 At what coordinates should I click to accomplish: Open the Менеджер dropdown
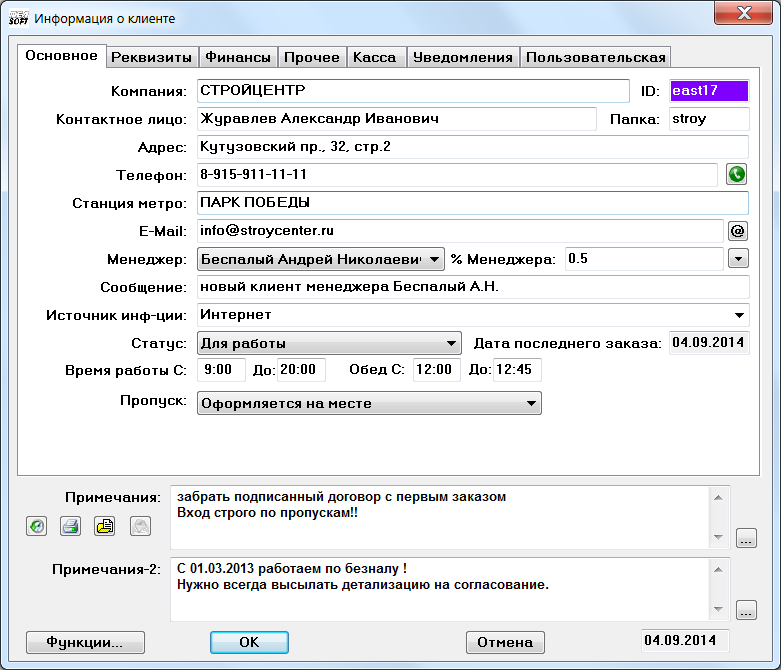[321, 259]
